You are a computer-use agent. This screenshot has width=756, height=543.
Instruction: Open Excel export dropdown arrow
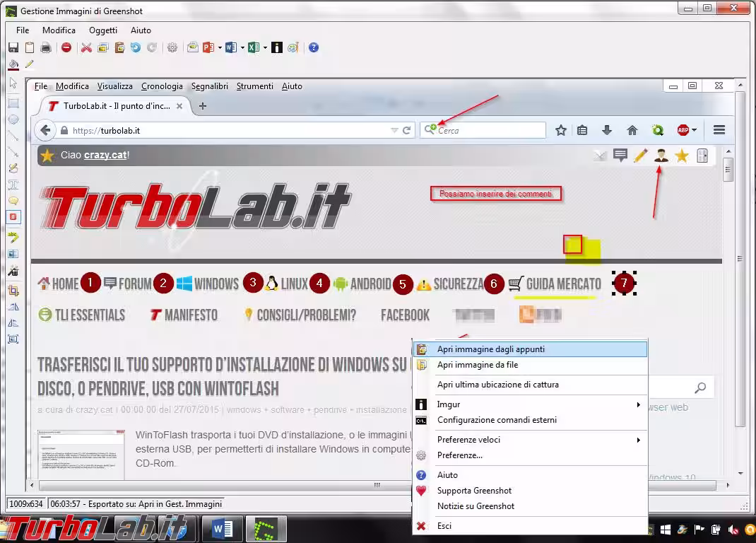pyautogui.click(x=265, y=47)
